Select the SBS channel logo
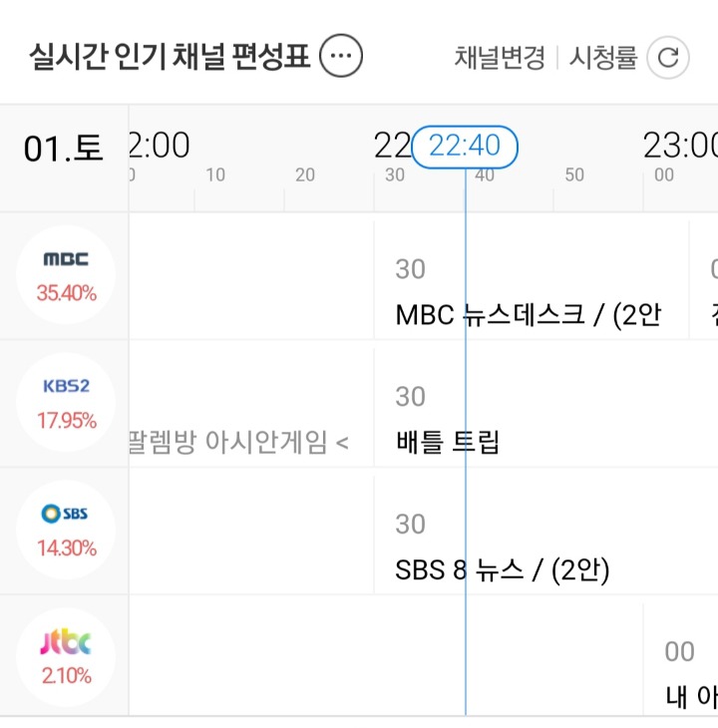This screenshot has width=718, height=728. point(66,514)
